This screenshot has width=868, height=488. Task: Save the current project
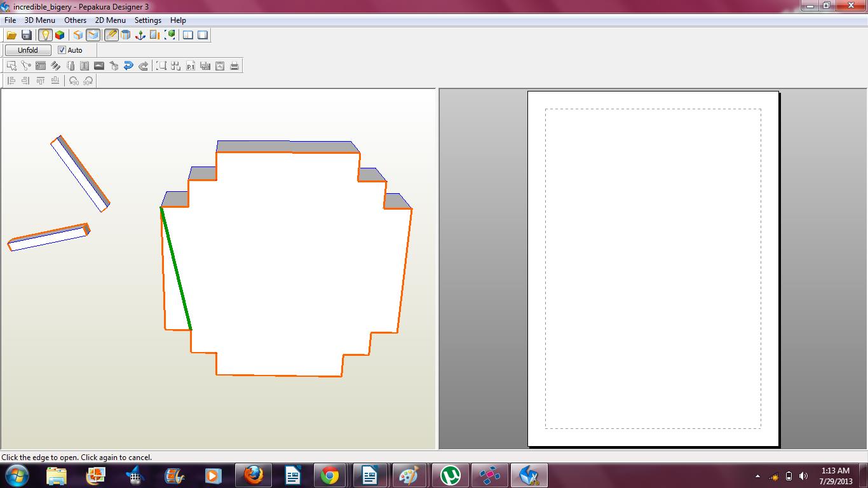tap(25, 35)
